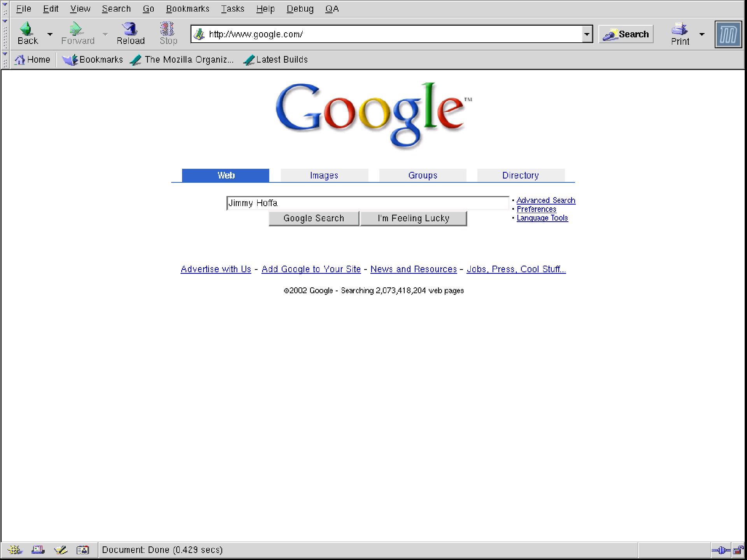Viewport: 747px width, 560px height.
Task: Open Composer icon in status bar
Action: click(61, 549)
